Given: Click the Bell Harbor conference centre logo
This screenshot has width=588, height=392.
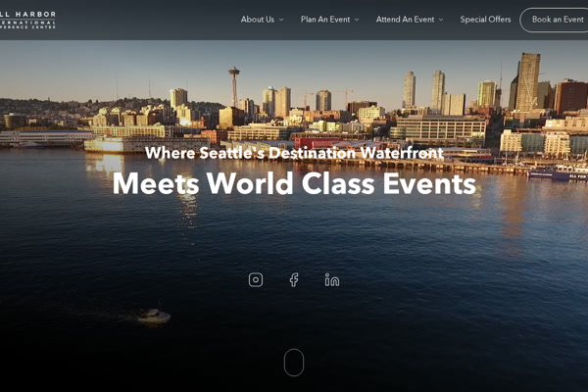Looking at the screenshot, I should pos(27,20).
